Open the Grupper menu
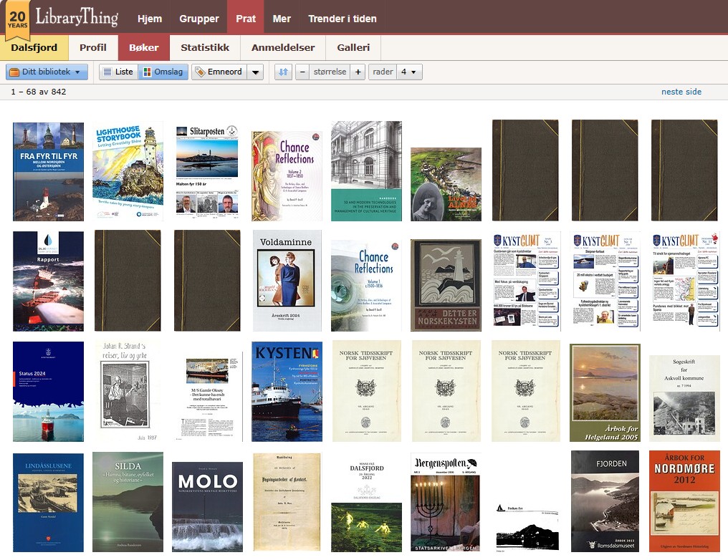Image resolution: width=728 pixels, height=560 pixels. 198,19
